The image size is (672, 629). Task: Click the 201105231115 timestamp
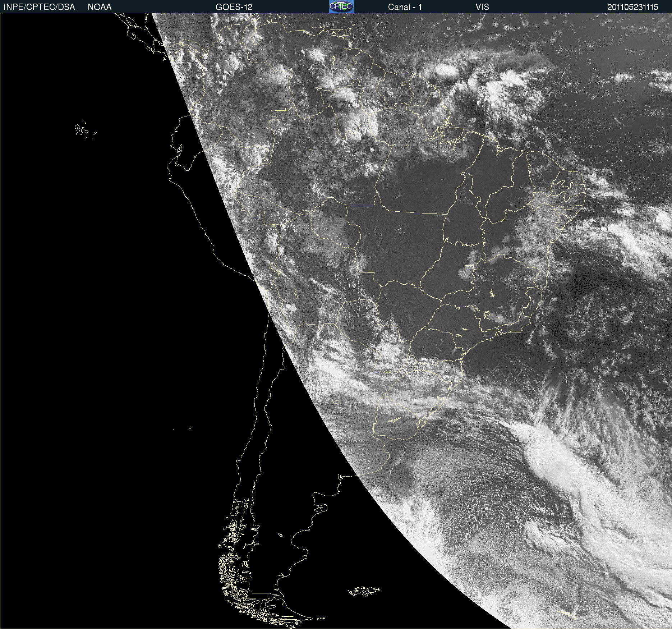click(633, 7)
